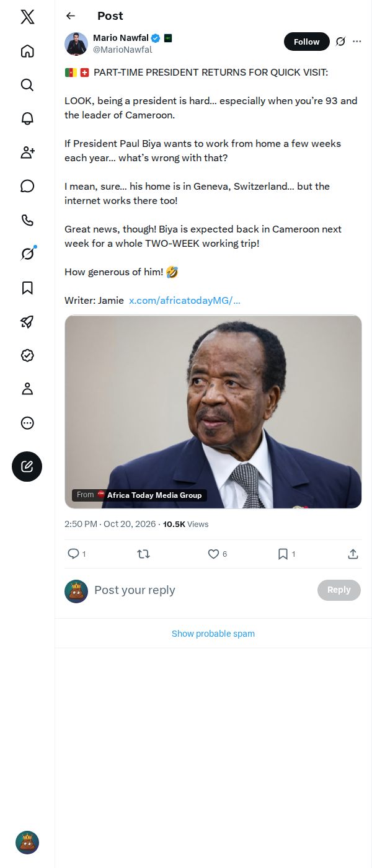Image resolution: width=372 pixels, height=868 pixels.
Task: Open the Premium rocket icon
Action: (27, 321)
